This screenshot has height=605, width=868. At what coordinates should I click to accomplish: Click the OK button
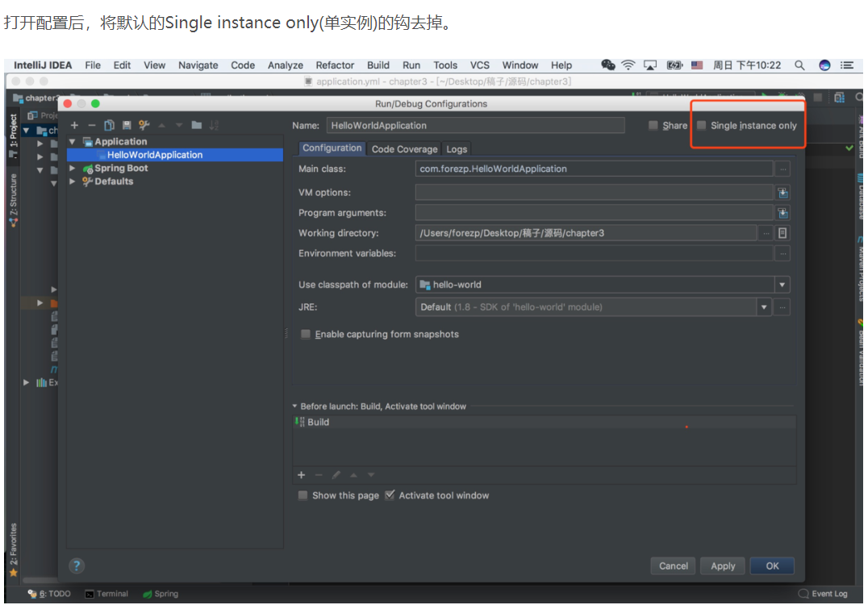[772, 565]
